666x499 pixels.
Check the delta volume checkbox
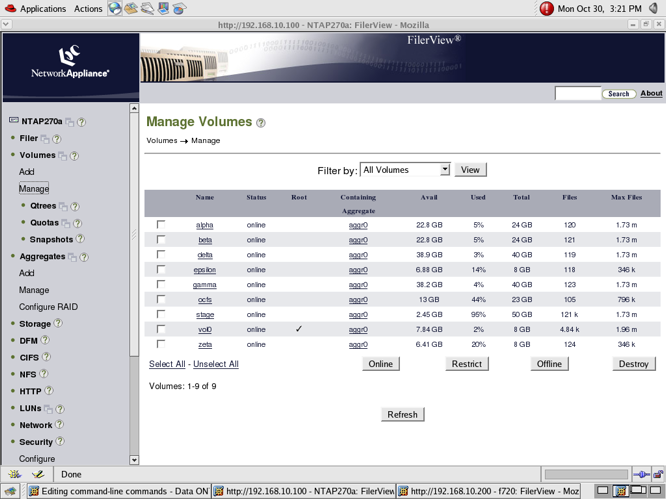[161, 254]
